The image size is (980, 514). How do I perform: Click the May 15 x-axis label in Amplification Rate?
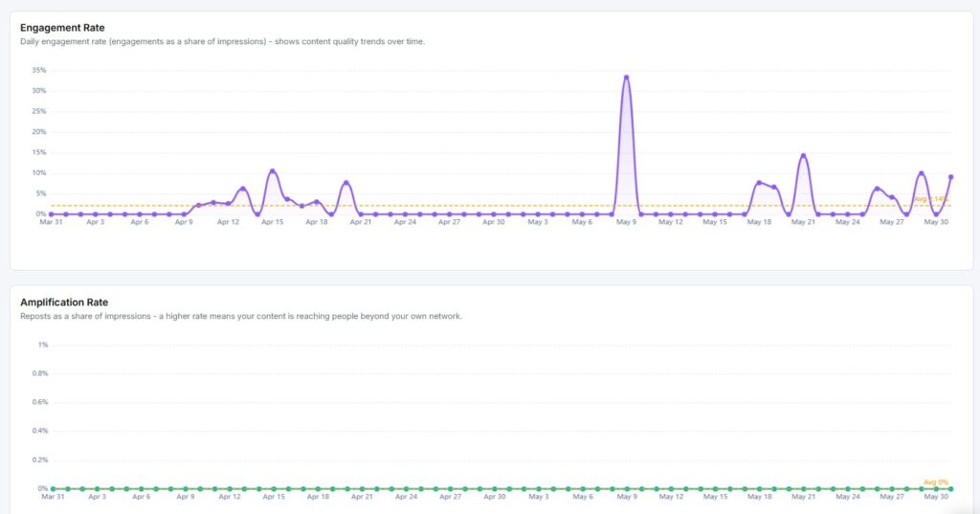pyautogui.click(x=715, y=497)
